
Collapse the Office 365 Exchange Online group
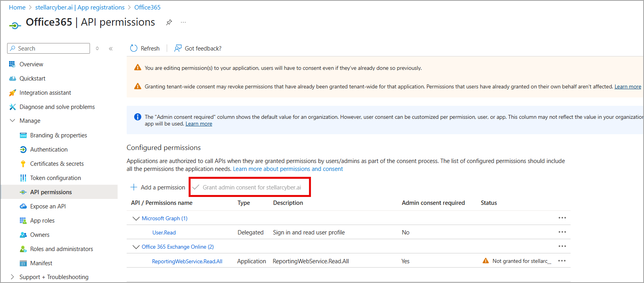[x=136, y=247]
